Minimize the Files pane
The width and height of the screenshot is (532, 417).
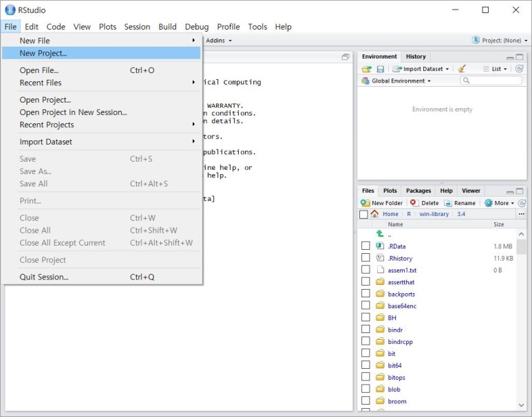coord(510,191)
